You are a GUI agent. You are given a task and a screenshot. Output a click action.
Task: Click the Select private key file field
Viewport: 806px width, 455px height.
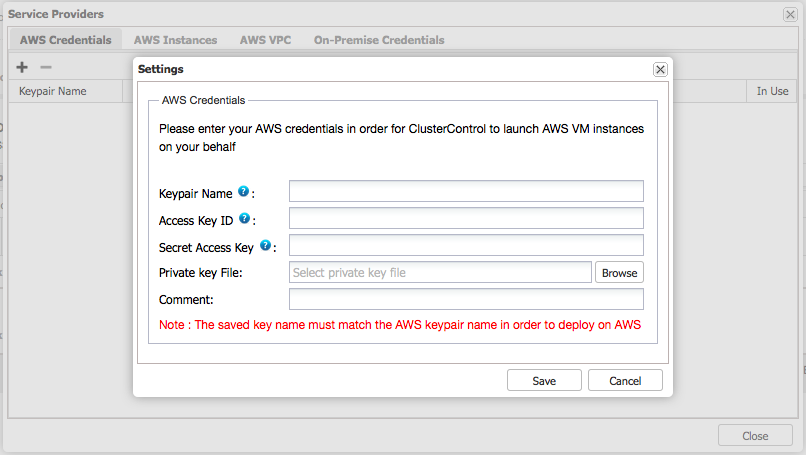tap(440, 272)
